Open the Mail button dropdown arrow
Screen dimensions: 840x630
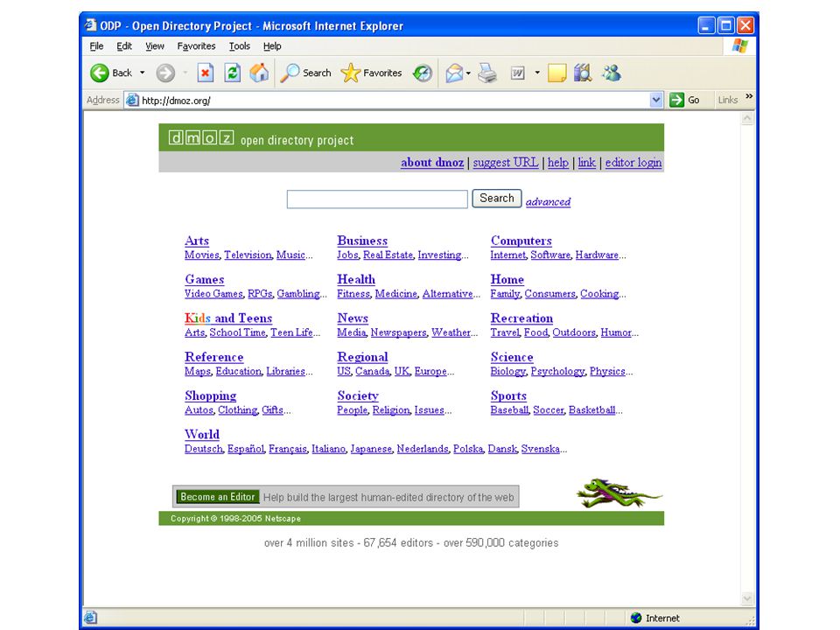469,73
